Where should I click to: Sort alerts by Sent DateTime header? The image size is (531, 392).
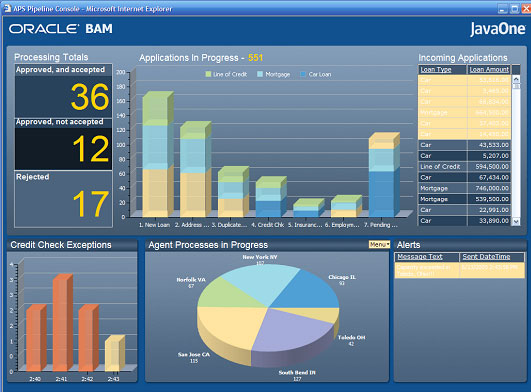(x=486, y=257)
